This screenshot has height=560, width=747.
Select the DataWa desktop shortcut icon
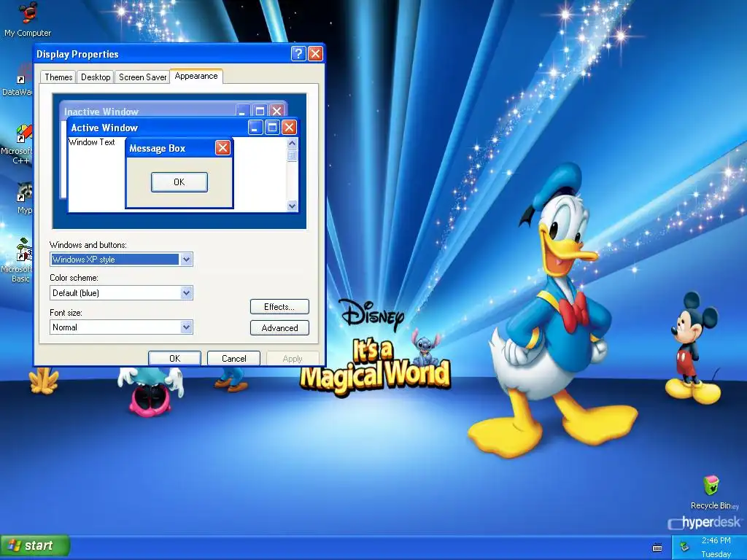[18, 80]
